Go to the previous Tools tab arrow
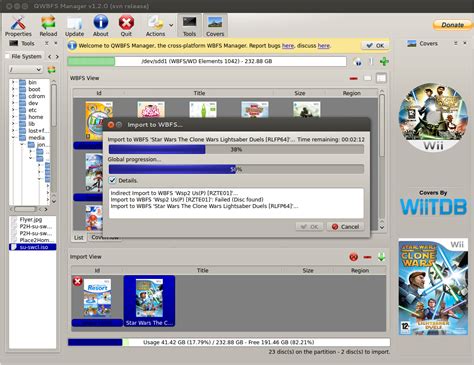The image size is (474, 365). 50,57
